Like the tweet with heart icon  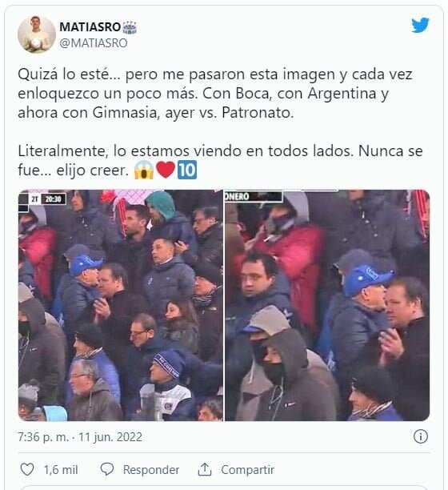pyautogui.click(x=27, y=469)
